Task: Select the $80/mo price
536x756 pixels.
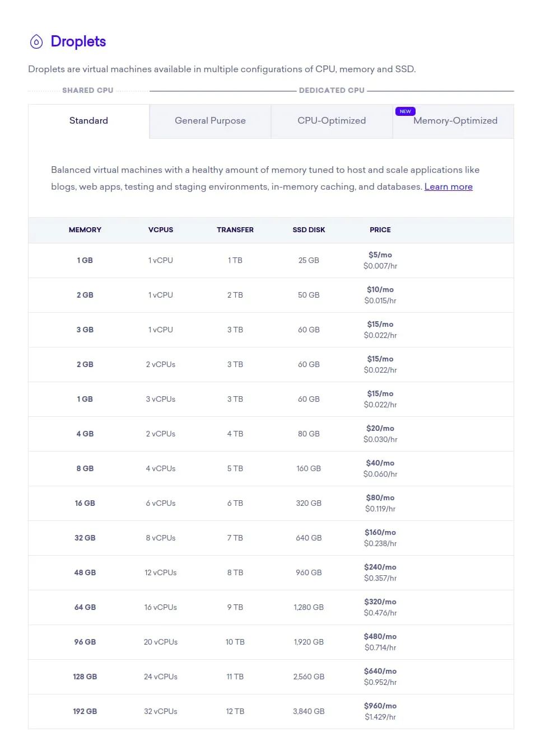Action: point(380,498)
